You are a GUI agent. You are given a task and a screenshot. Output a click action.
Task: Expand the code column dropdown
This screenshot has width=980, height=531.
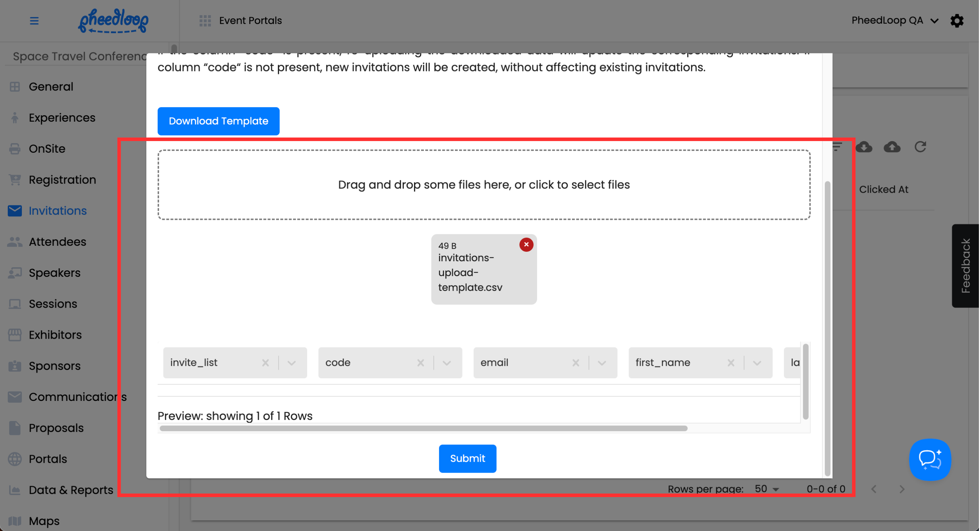coord(447,362)
